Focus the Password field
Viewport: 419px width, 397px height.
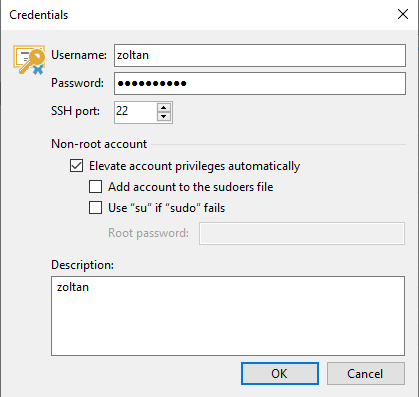pyautogui.click(x=260, y=83)
